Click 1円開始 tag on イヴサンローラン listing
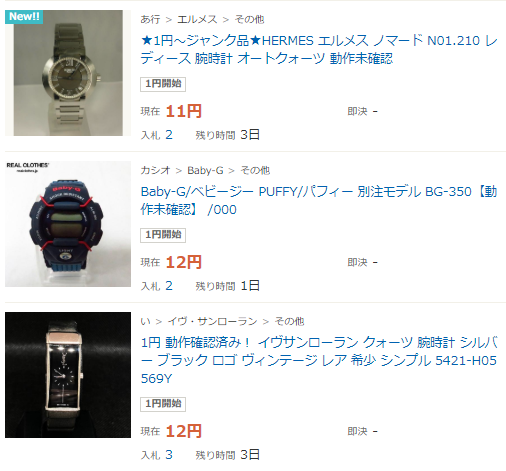Image resolution: width=506 pixels, height=471 pixels. (163, 404)
